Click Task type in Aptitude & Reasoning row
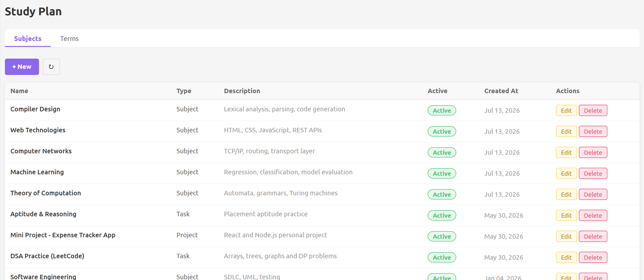Viewport: 644px width, 280px height. [183, 214]
